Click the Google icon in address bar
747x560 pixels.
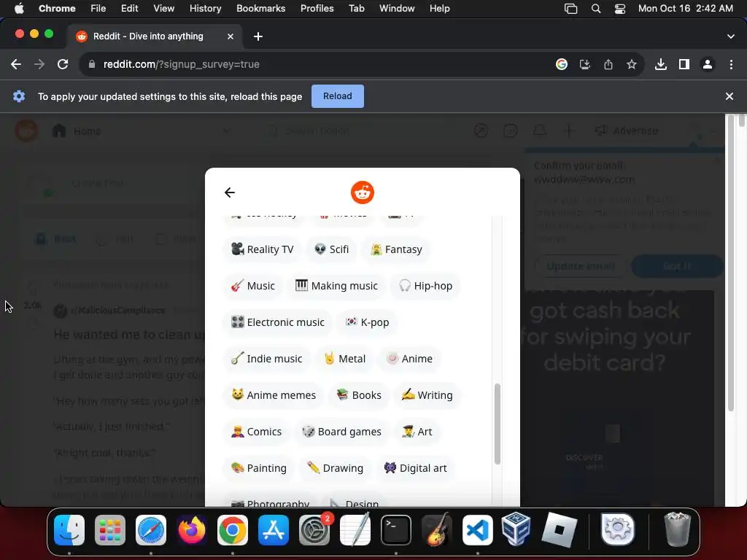562,64
